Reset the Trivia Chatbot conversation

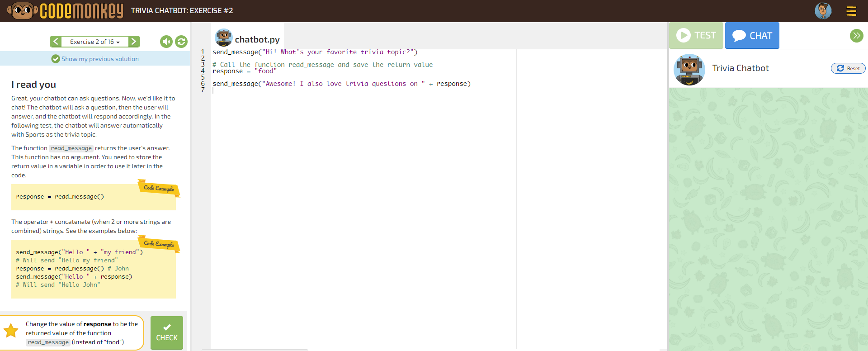[x=848, y=68]
